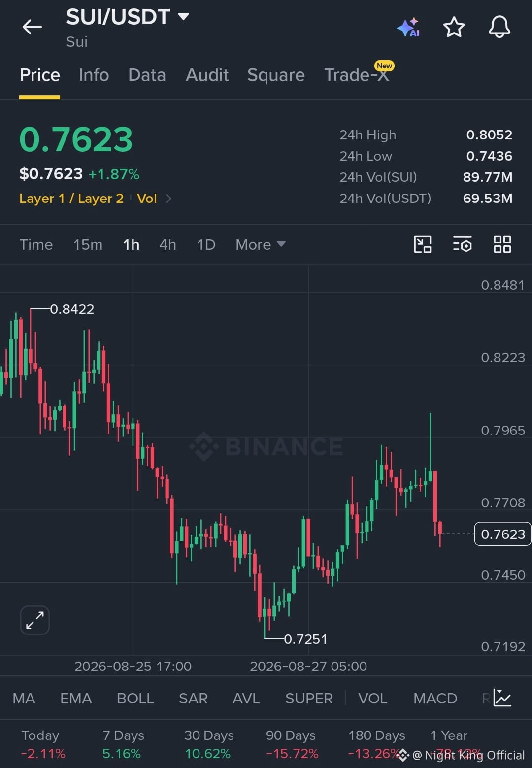Viewport: 532px width, 768px height.
Task: Tap the 24h Low value 0.7436
Action: [x=489, y=156]
